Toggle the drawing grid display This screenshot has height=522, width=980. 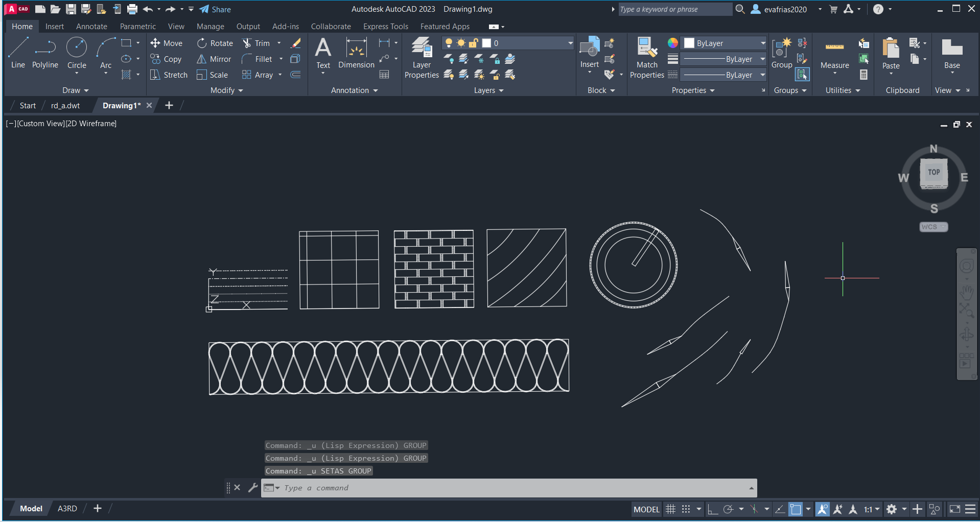670,509
